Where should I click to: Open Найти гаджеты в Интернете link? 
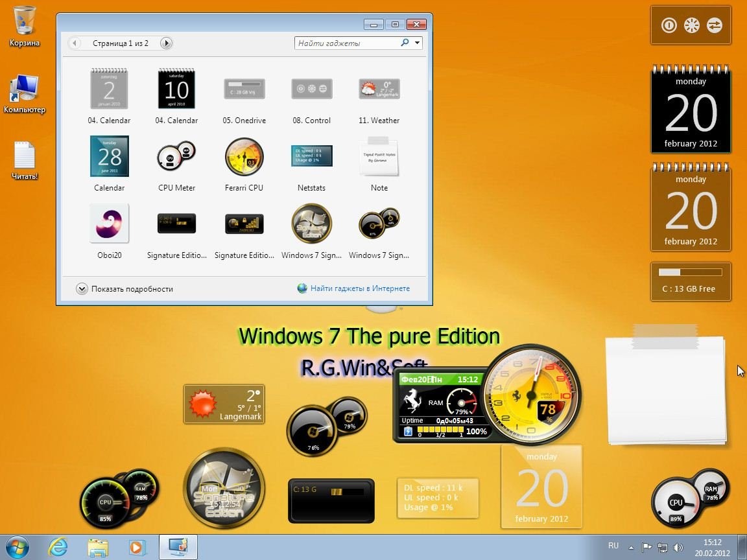(x=353, y=288)
